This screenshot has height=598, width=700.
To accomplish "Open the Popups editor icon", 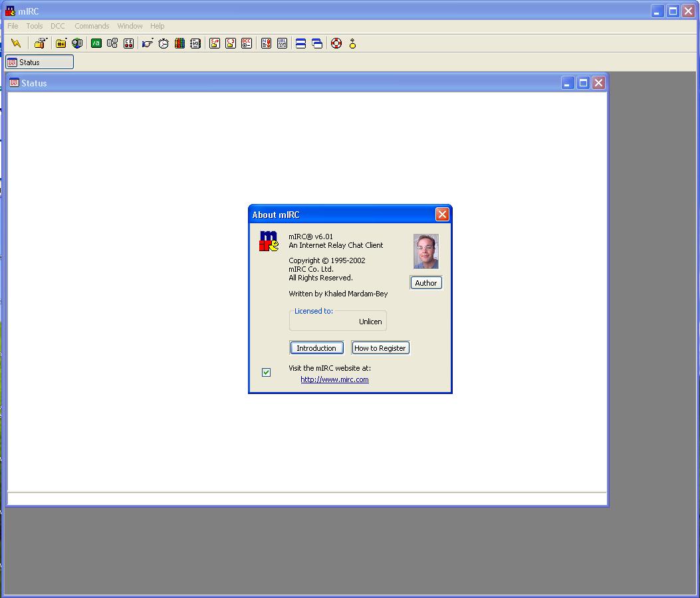I will (112, 43).
